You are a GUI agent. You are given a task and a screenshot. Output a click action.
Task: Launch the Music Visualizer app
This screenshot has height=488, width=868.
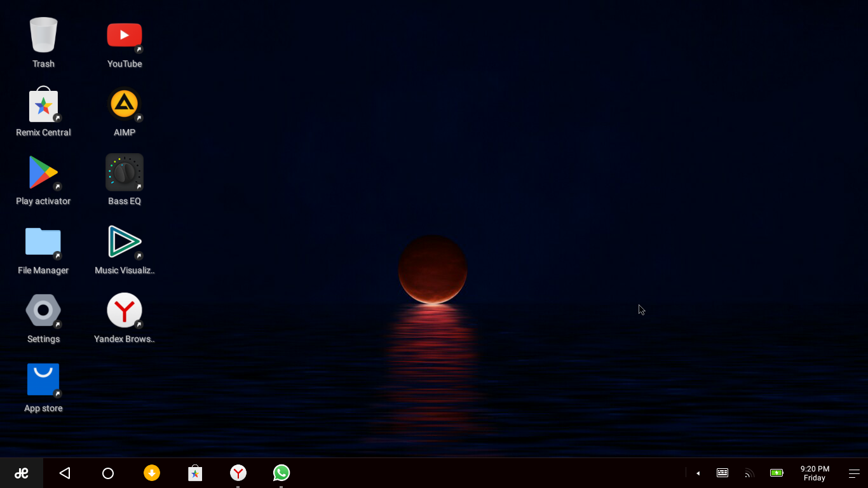coord(125,241)
